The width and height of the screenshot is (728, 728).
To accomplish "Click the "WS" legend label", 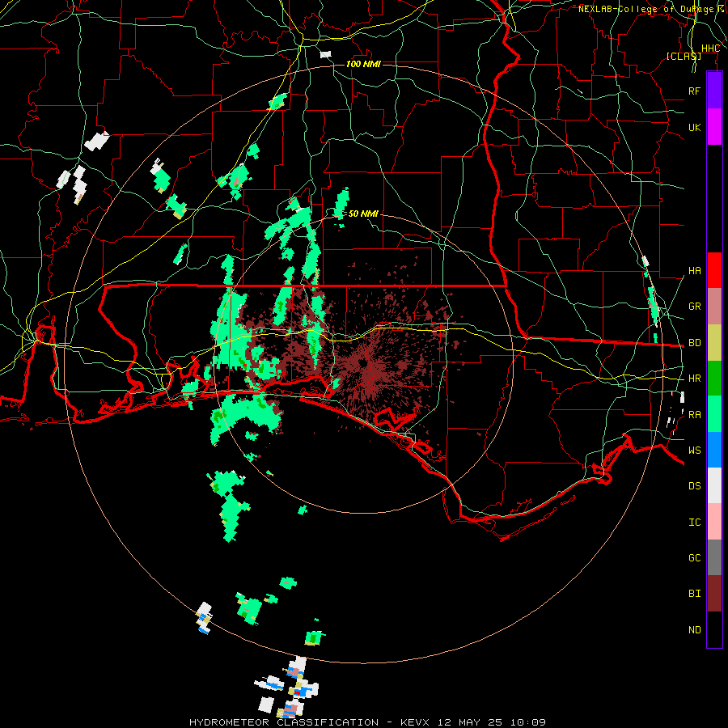I will pyautogui.click(x=694, y=451).
